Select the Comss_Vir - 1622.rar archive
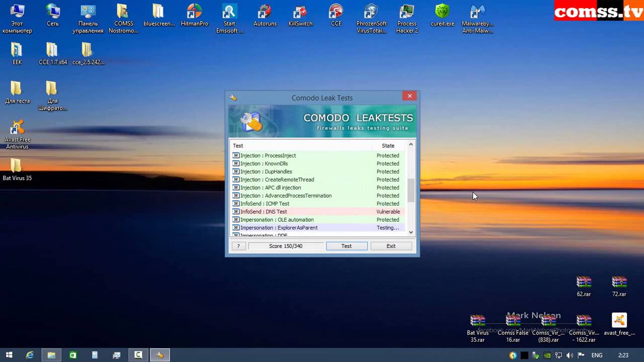 click(x=584, y=328)
